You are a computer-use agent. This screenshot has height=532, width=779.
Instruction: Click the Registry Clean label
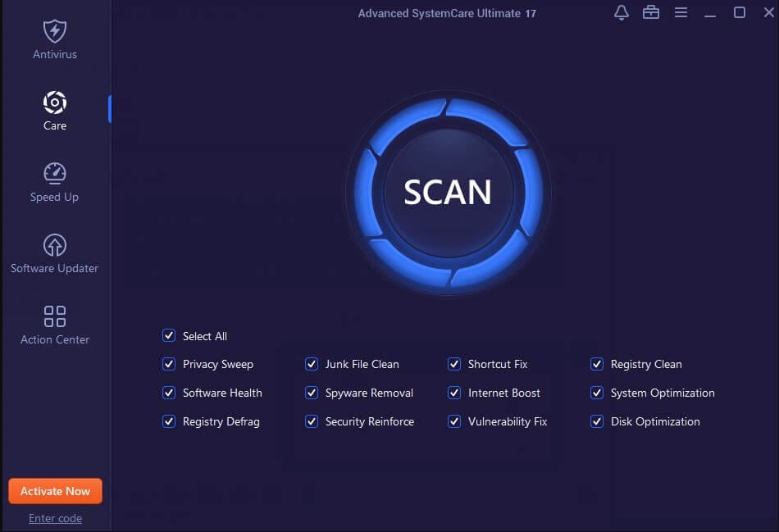(x=646, y=365)
